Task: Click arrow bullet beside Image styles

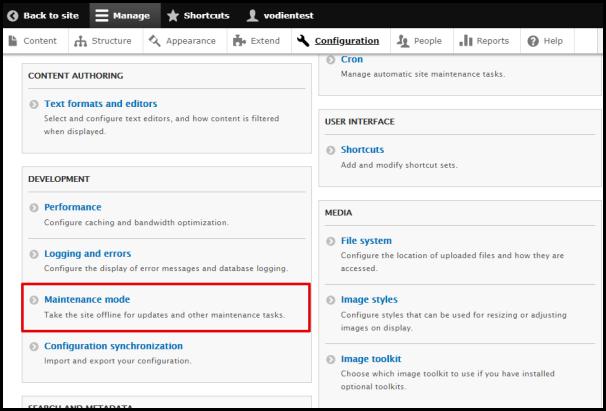Action: [330, 300]
